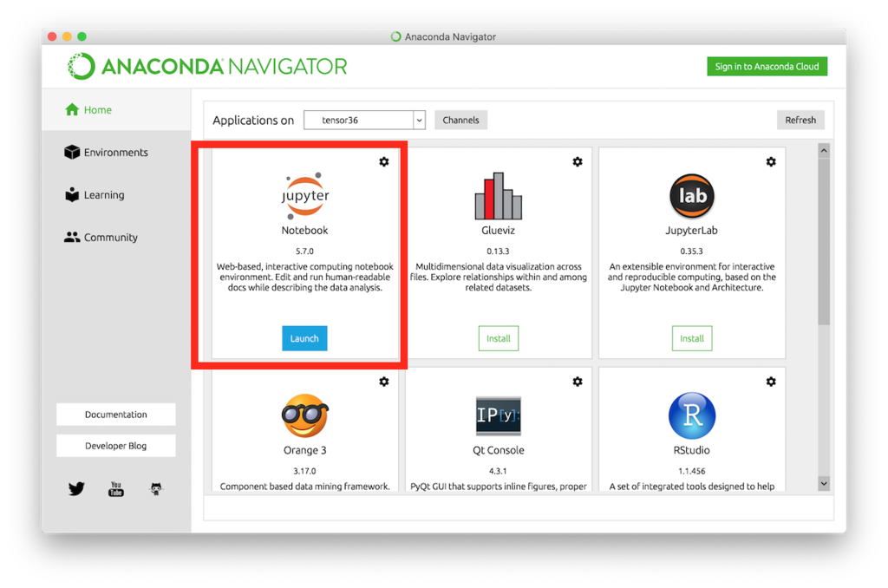Open settings gear on JupyterLab card
This screenshot has height=588, width=888.
click(x=771, y=162)
